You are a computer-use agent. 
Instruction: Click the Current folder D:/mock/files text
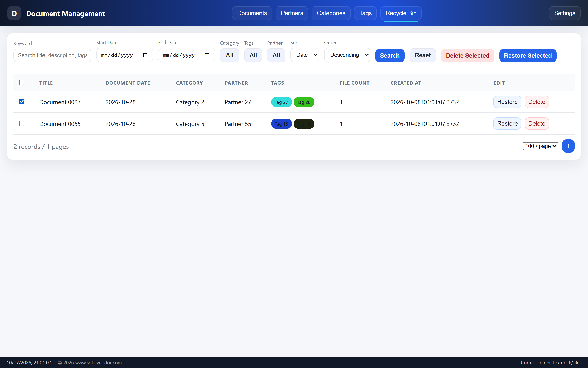tap(551, 362)
